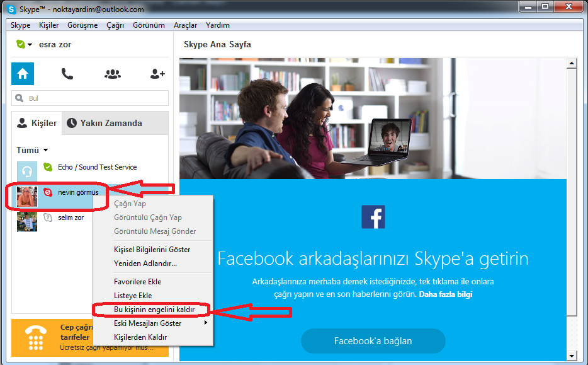
Task: Expand the Eski Mesajları Göster submenu arrow
Action: [x=205, y=323]
